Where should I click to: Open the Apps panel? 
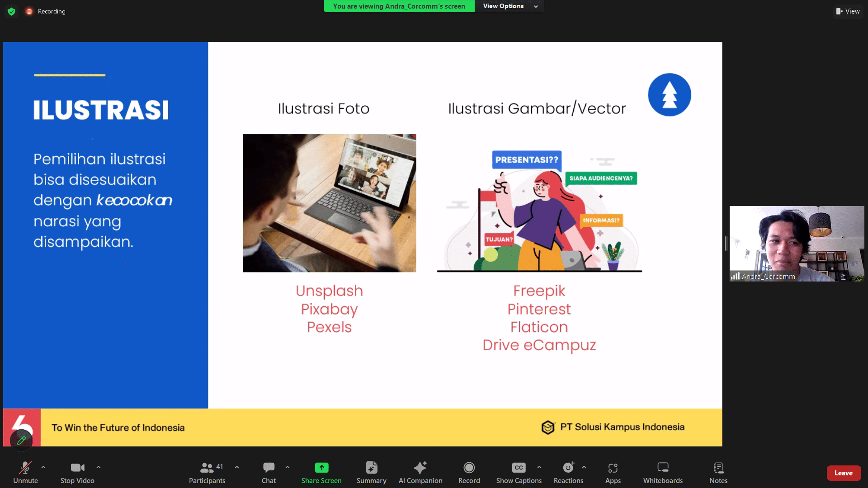click(x=613, y=473)
